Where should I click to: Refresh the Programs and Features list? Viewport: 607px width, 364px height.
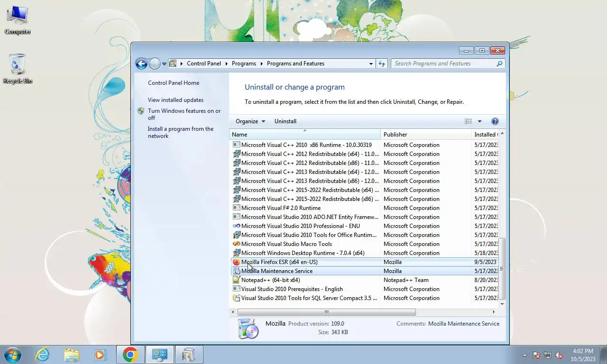[x=382, y=64]
